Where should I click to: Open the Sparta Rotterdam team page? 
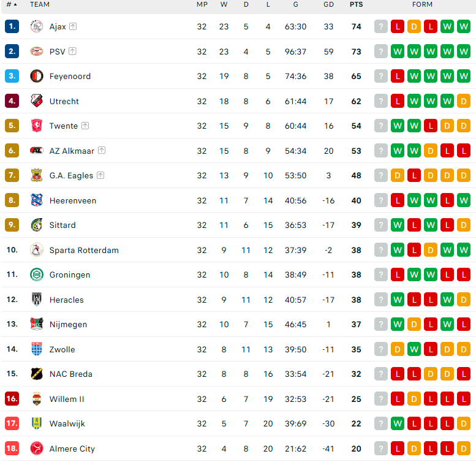click(84, 250)
